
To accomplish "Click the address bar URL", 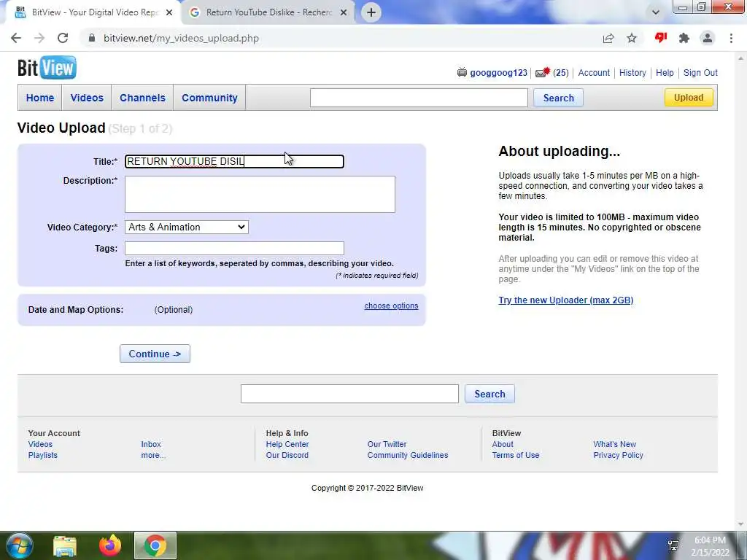I will 182,38.
